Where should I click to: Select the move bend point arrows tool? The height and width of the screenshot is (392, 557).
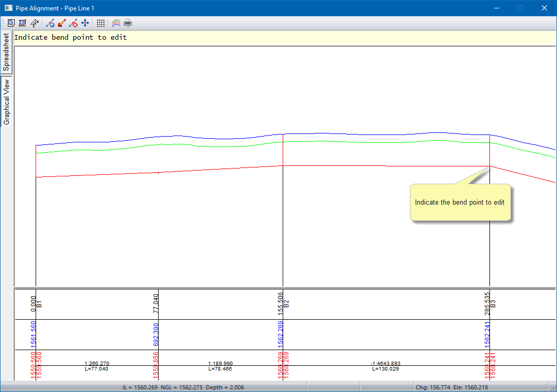(85, 23)
